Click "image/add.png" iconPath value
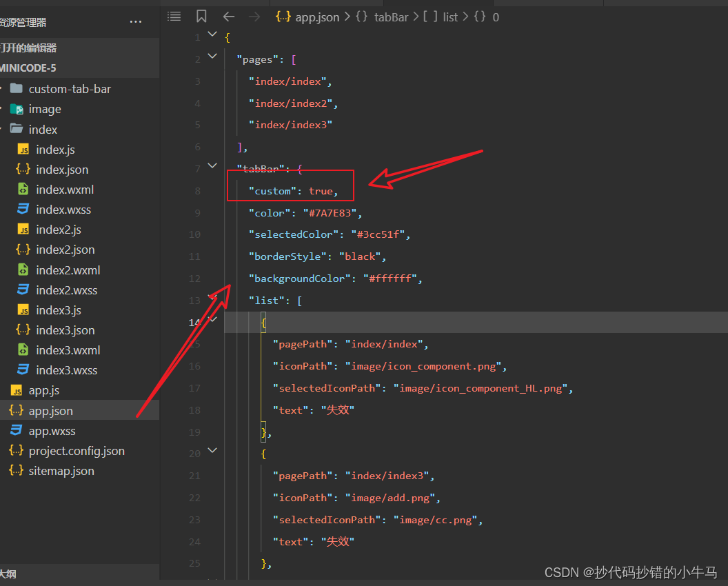Viewport: 728px width, 586px height. click(390, 498)
